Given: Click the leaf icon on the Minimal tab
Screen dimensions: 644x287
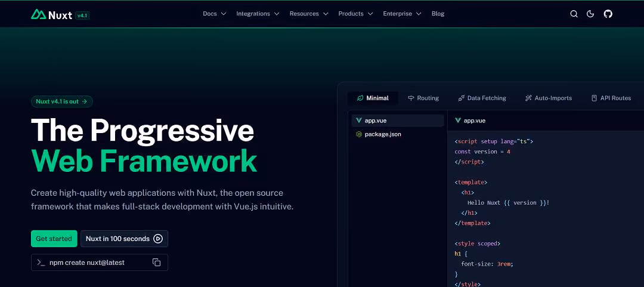Looking at the screenshot, I should 360,98.
